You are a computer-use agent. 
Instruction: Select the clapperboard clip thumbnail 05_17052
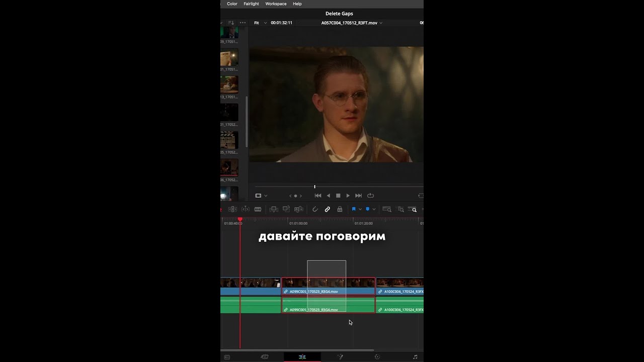[229, 140]
